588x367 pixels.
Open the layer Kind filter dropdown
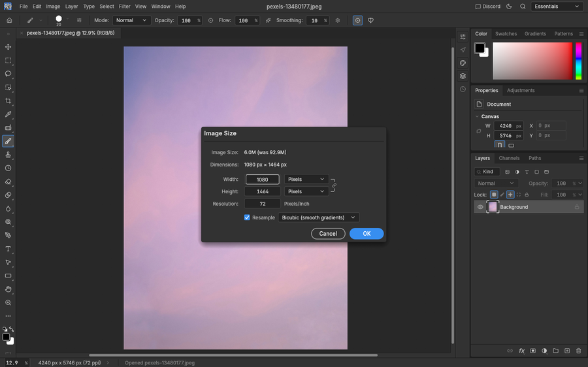click(487, 172)
